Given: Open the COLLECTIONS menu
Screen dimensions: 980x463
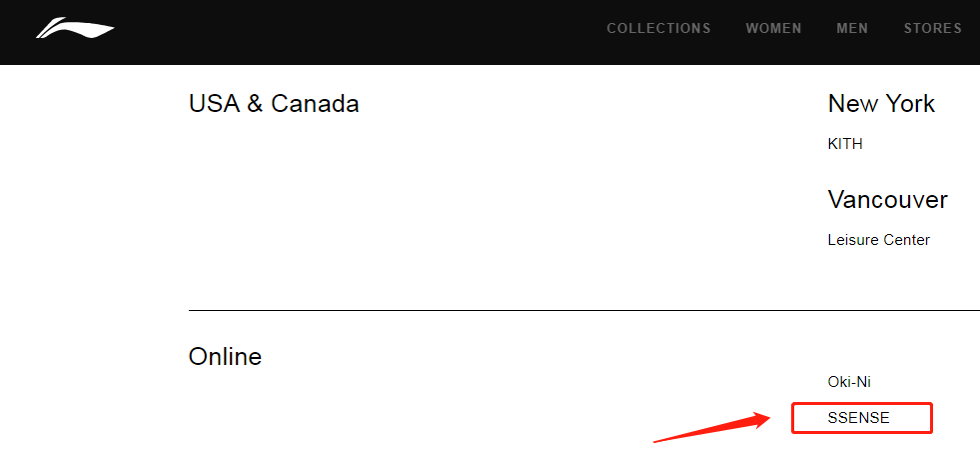Looking at the screenshot, I should pyautogui.click(x=658, y=28).
